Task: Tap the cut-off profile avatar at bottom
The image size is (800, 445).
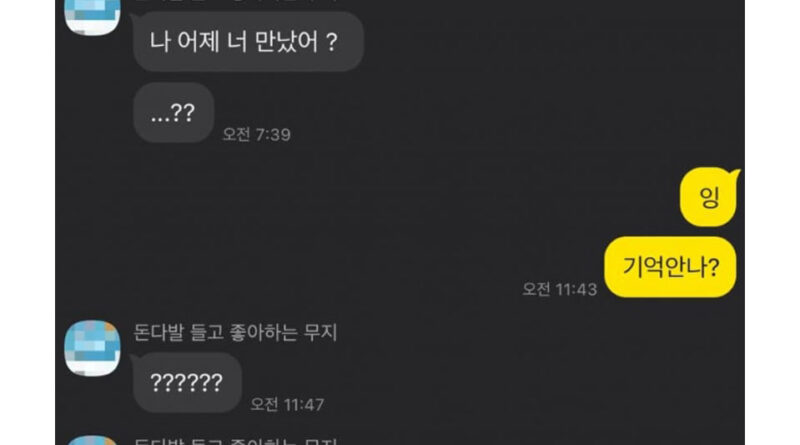Action: pos(92,440)
